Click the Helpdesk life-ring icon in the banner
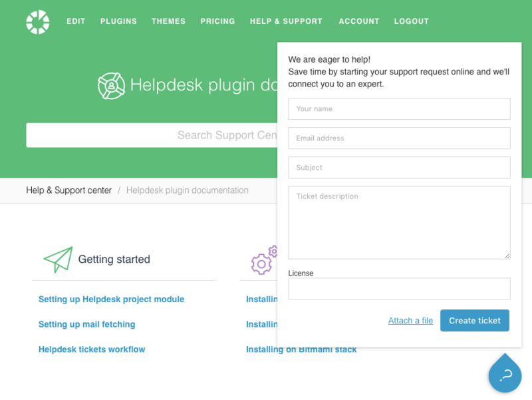 pos(112,85)
